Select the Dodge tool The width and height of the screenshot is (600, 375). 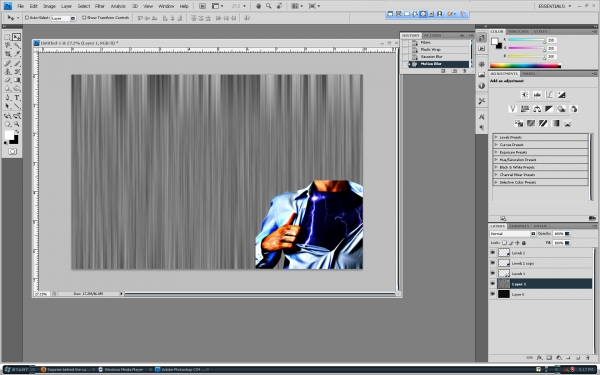pyautogui.click(x=16, y=88)
